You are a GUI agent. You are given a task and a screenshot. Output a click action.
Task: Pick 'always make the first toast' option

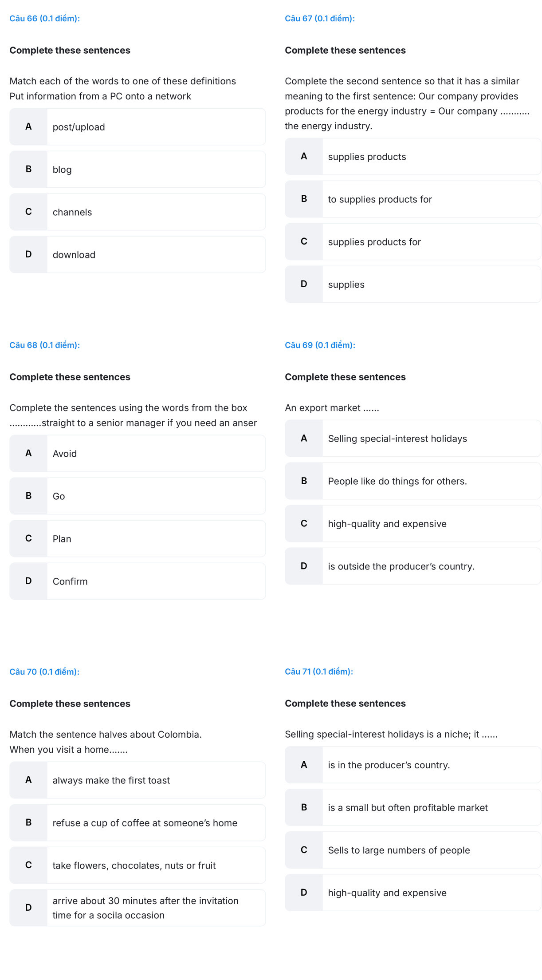coord(137,780)
